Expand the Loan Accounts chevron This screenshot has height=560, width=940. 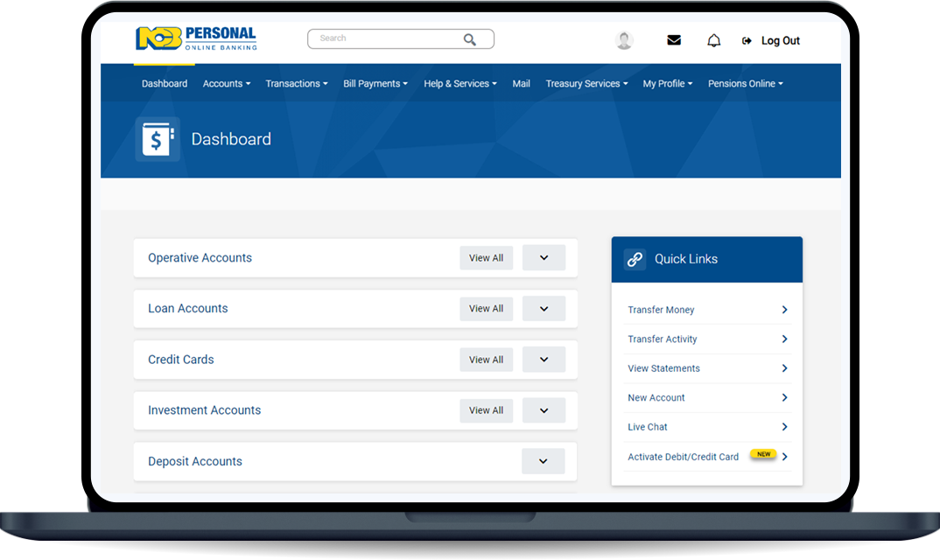coord(544,309)
